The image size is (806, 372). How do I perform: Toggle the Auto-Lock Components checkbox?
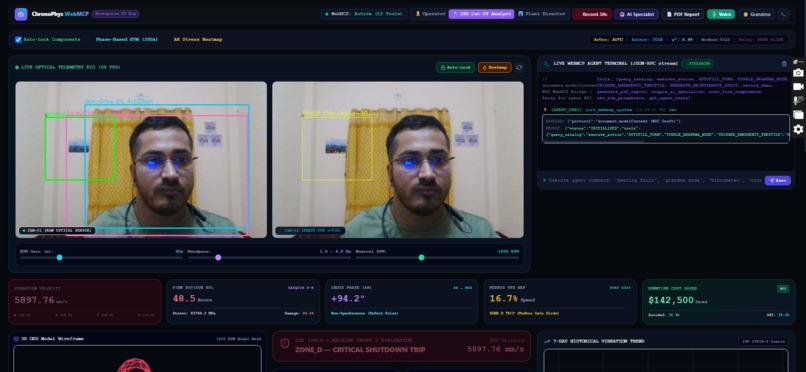click(19, 40)
